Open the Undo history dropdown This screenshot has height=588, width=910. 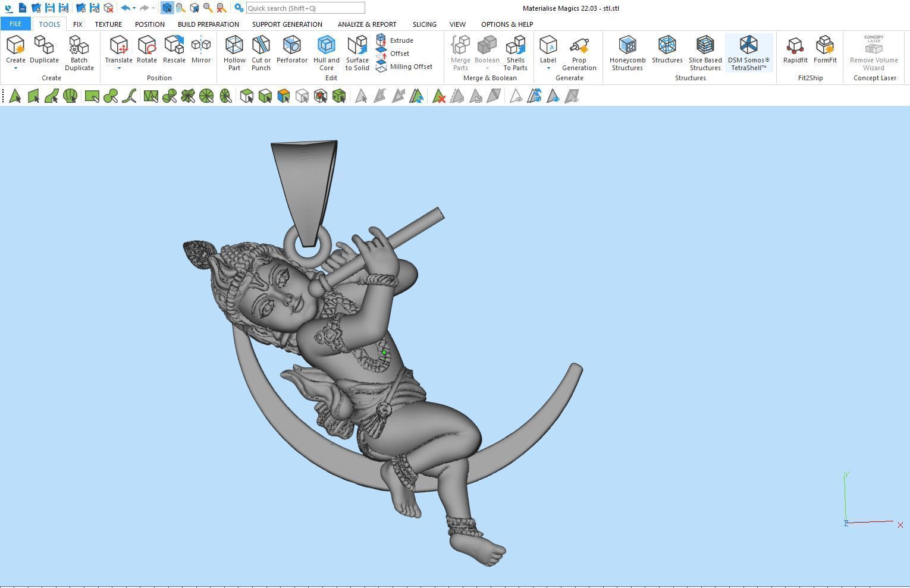pos(134,8)
